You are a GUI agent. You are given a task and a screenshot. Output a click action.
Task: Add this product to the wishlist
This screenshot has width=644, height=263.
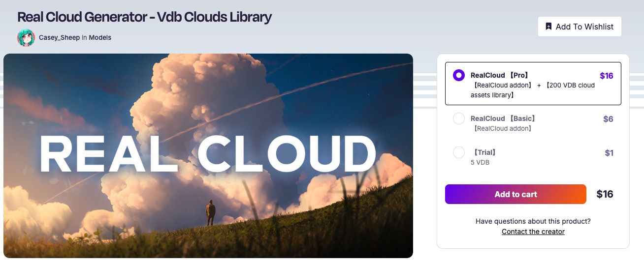(580, 27)
